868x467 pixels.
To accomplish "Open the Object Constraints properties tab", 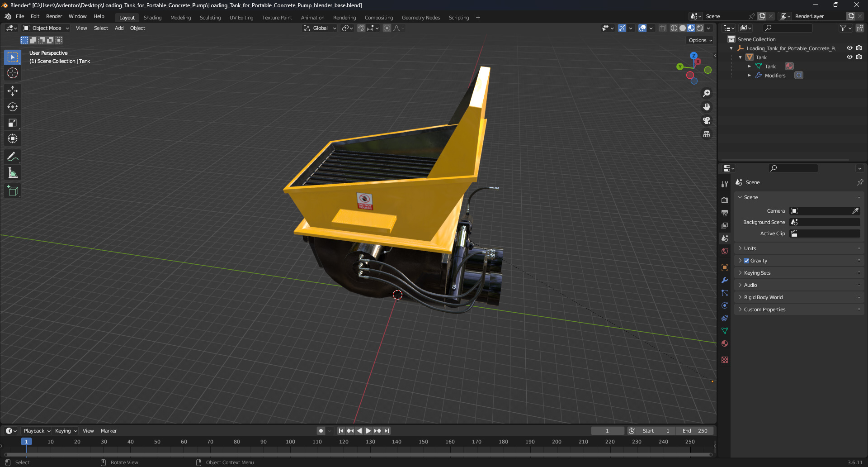I will pos(725,318).
